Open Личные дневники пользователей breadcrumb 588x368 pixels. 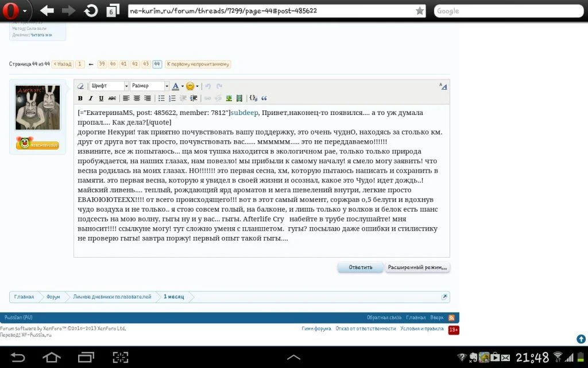[112, 297]
